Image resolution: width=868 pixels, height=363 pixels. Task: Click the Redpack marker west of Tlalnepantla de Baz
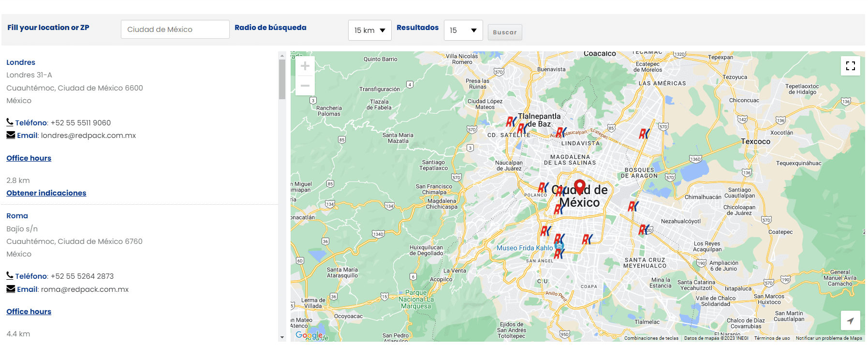pyautogui.click(x=511, y=121)
